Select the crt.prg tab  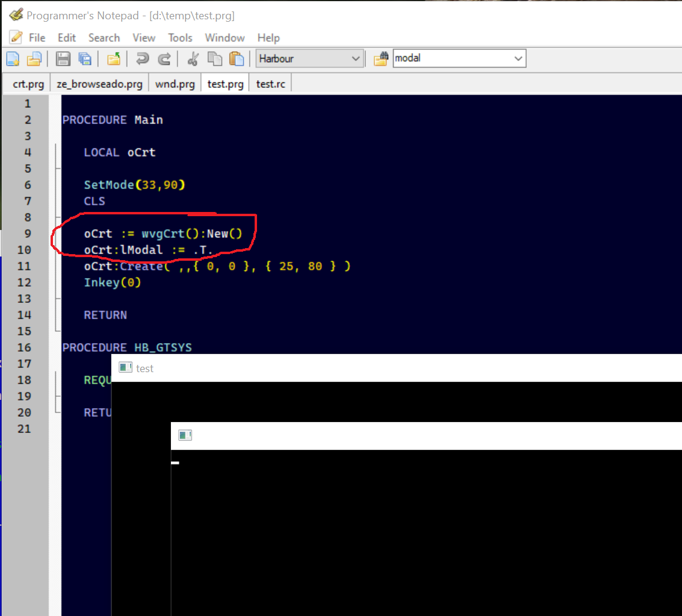28,84
